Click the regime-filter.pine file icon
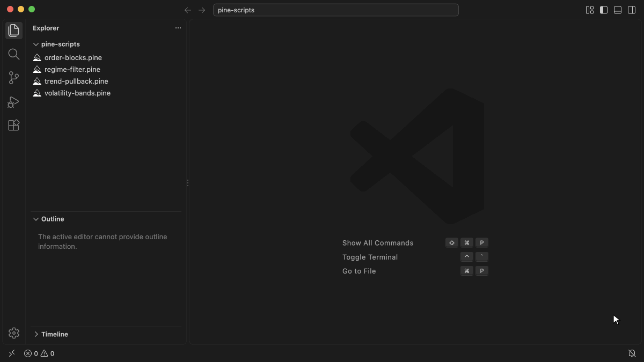The width and height of the screenshot is (644, 362). tap(37, 69)
